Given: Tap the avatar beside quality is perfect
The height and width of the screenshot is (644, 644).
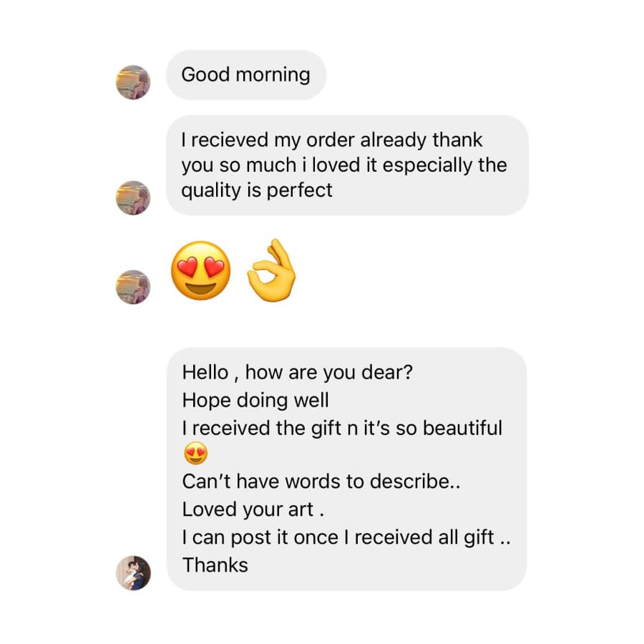Looking at the screenshot, I should pos(132,197).
